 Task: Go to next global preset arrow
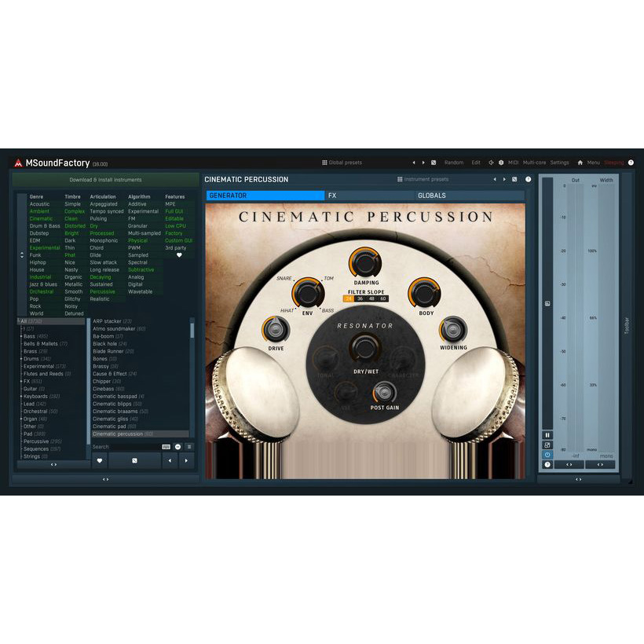(423, 163)
